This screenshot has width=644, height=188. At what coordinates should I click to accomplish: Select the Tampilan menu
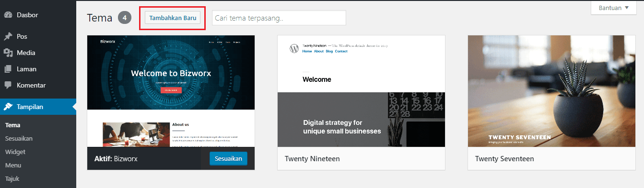(38, 107)
